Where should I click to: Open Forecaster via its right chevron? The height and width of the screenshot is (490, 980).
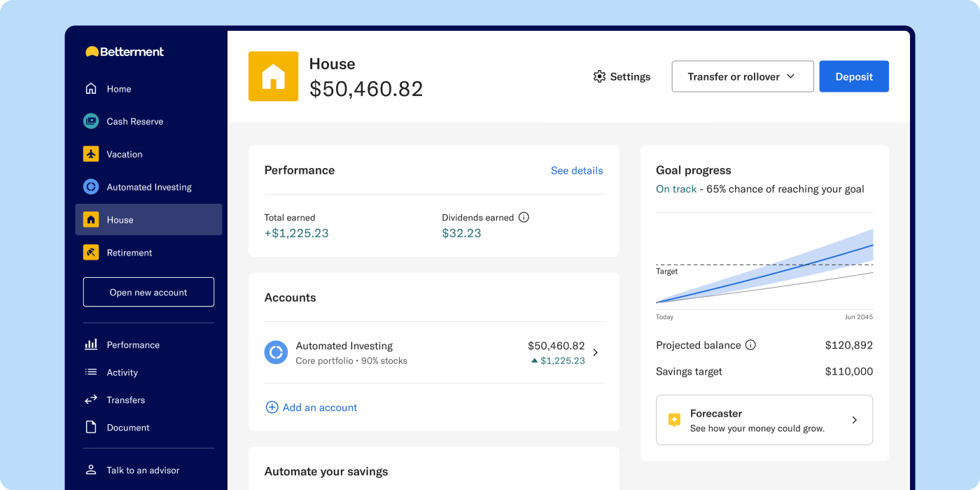pos(855,419)
